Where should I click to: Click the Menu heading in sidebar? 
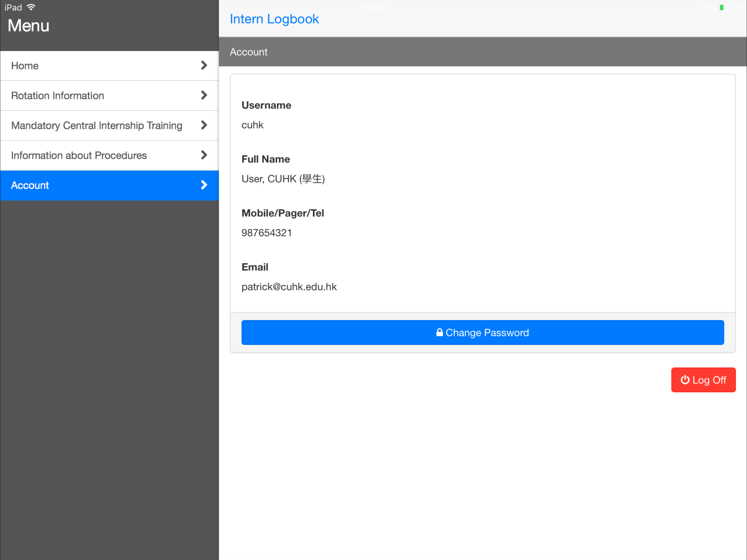click(28, 26)
